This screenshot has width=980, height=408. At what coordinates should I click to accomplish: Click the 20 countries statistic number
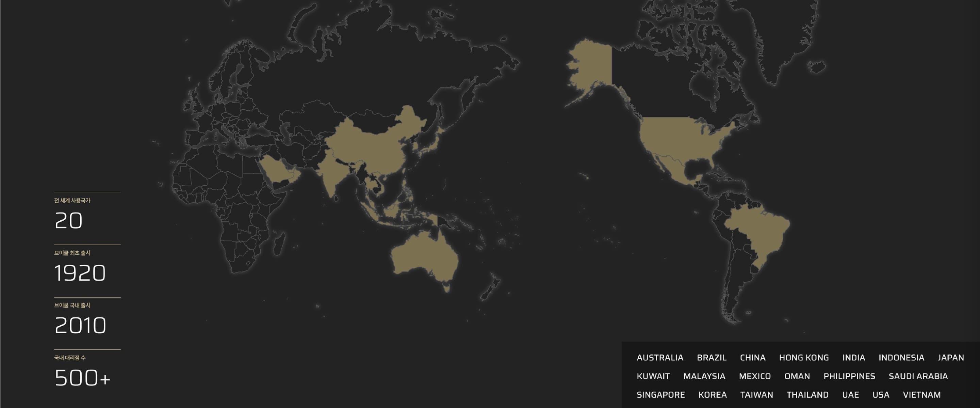[x=68, y=220]
